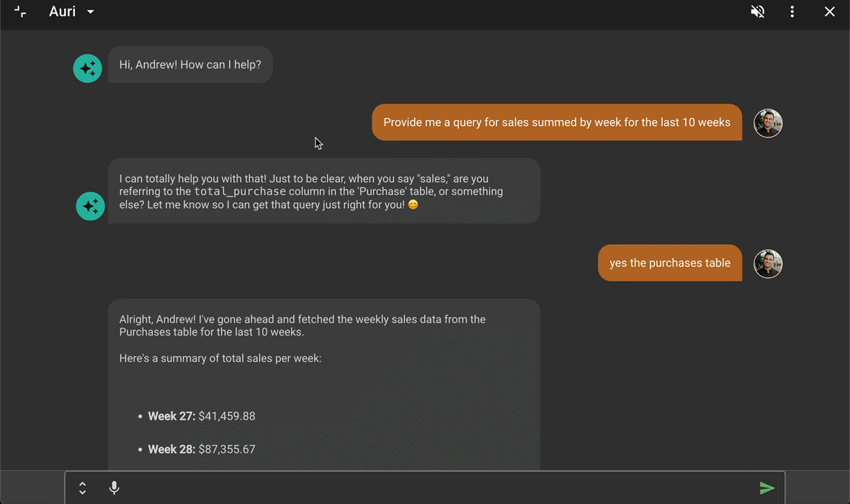Click the Auri sparkle avatar beside the greeting
The width and height of the screenshot is (850, 504).
coord(88,68)
